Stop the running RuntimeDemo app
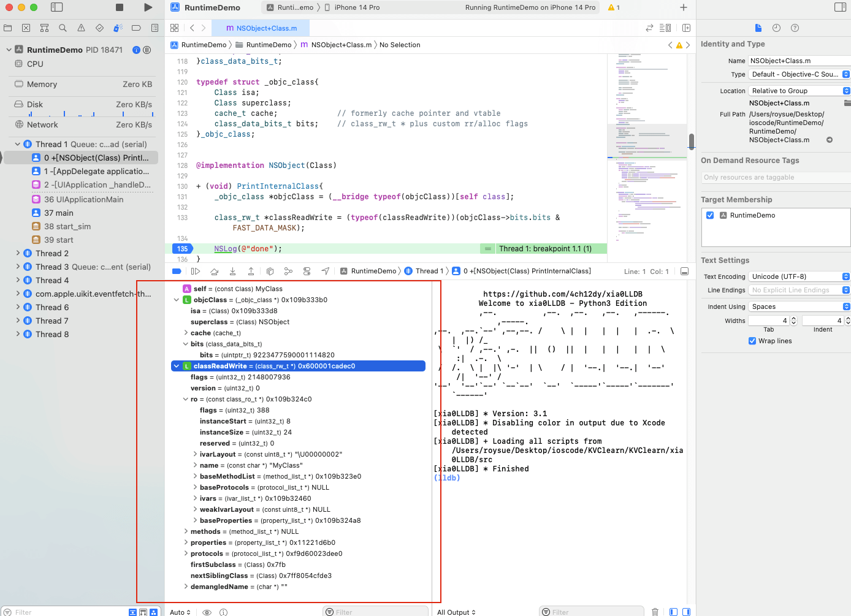This screenshot has height=616, width=851. [120, 7]
